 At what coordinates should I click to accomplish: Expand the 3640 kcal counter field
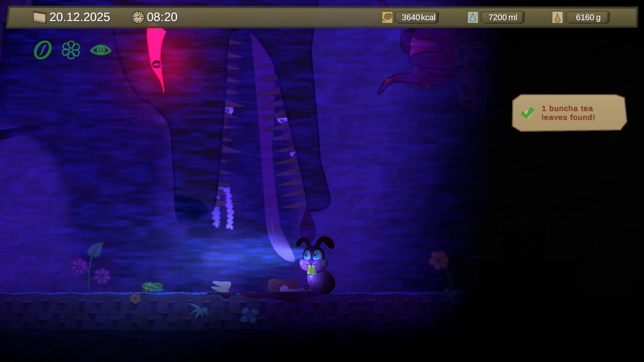(417, 17)
